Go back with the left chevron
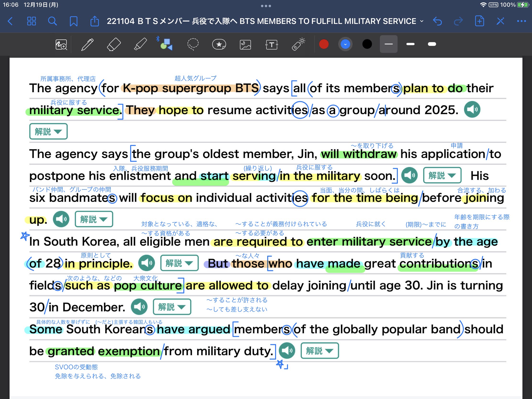 click(10, 21)
